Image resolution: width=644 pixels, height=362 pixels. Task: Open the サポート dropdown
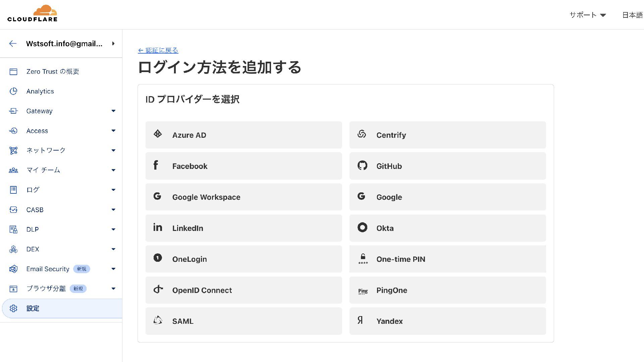coord(587,15)
